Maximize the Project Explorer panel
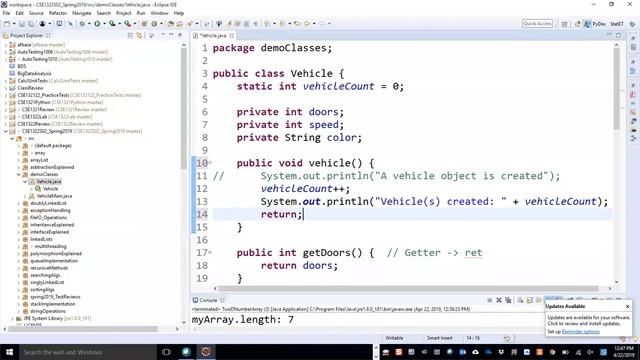This screenshot has width=640, height=360. pos(180,35)
